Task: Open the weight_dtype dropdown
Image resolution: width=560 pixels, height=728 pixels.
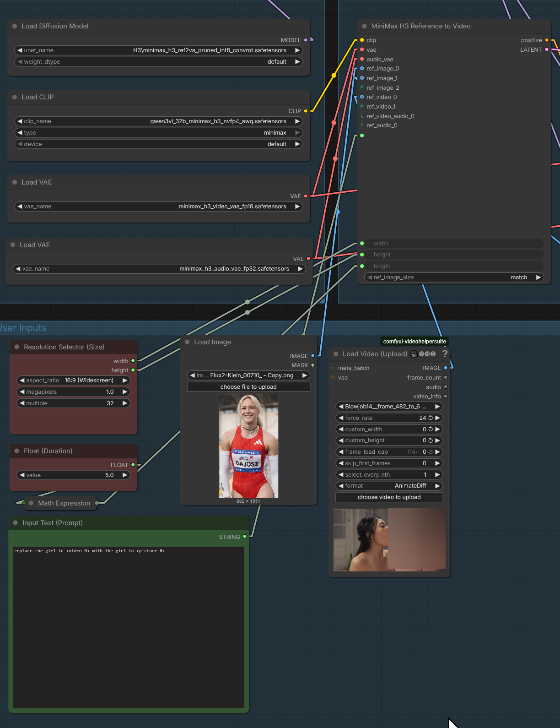Action: click(159, 62)
